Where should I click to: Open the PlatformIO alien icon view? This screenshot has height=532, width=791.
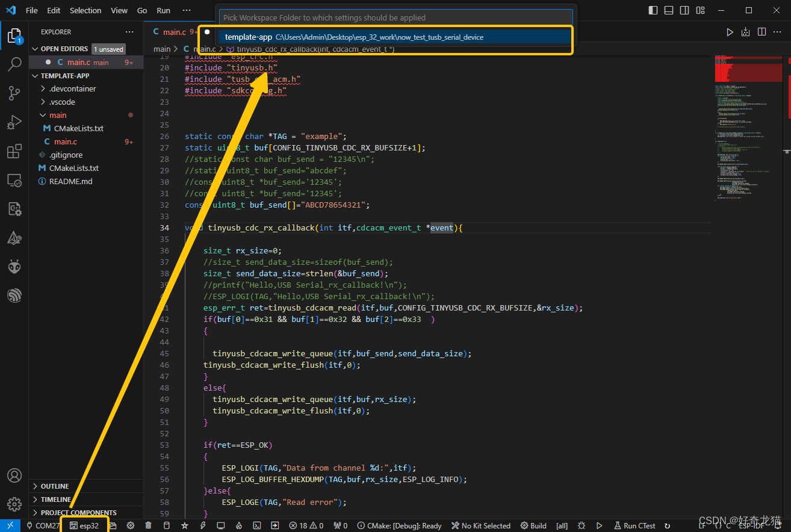tap(14, 267)
